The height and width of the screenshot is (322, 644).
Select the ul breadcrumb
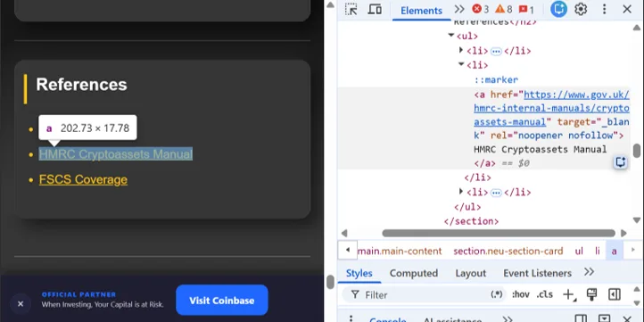pyautogui.click(x=579, y=251)
